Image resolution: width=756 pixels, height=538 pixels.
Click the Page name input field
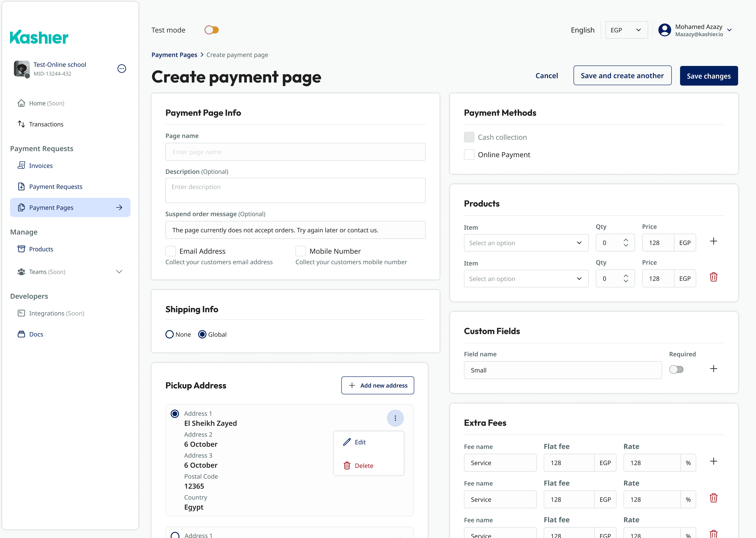(x=295, y=152)
